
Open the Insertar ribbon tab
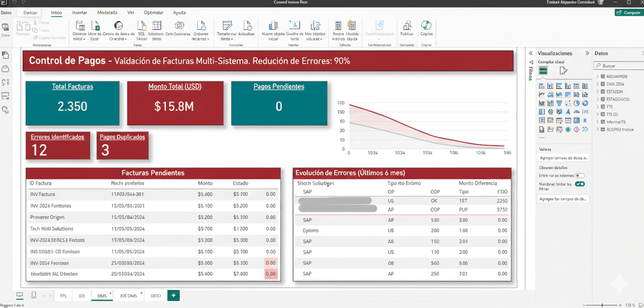(x=79, y=13)
